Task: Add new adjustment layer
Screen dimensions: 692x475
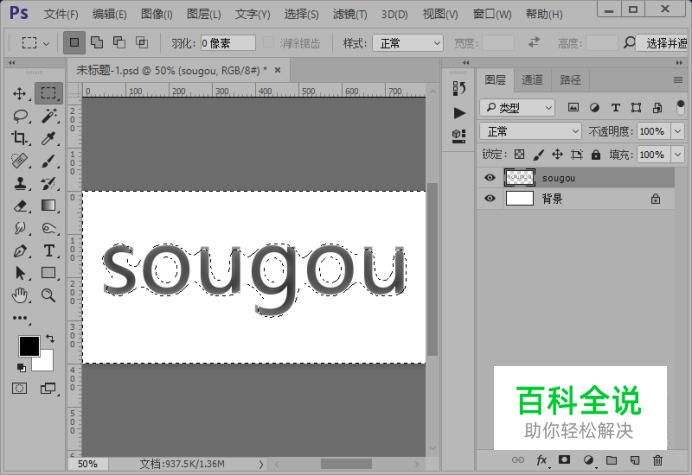Action: coord(588,460)
